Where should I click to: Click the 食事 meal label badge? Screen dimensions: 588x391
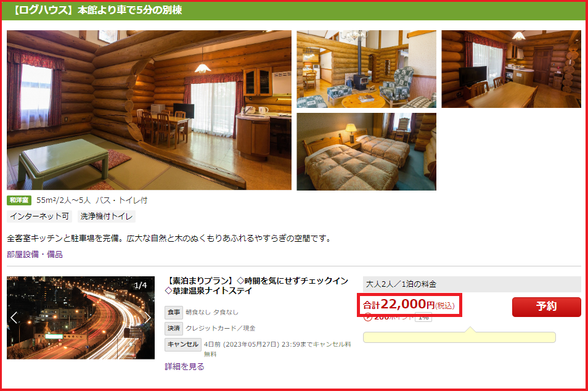174,312
